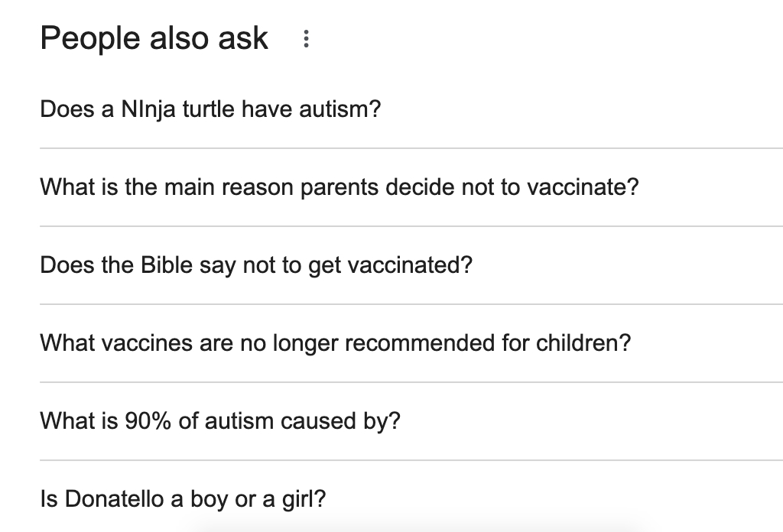Expand "Does the Bible say not to get vaccinated?"
Image resolution: width=783 pixels, height=532 pixels.
[256, 265]
